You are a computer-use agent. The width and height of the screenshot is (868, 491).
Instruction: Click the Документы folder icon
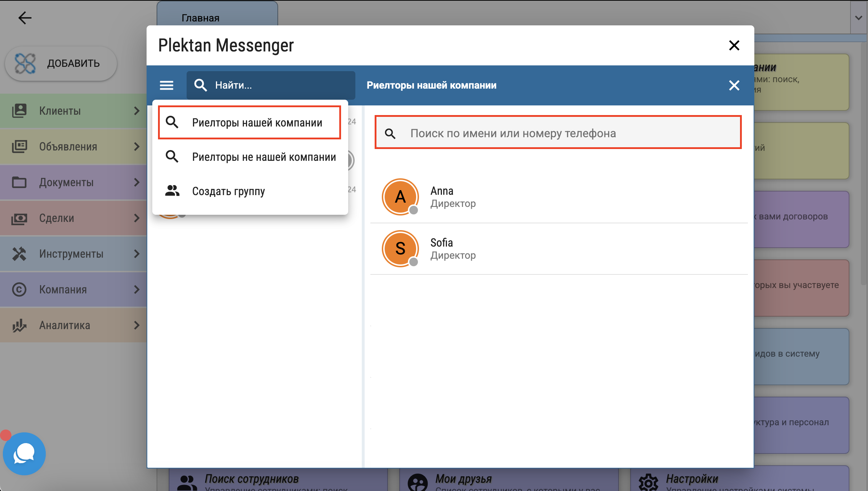(x=19, y=182)
